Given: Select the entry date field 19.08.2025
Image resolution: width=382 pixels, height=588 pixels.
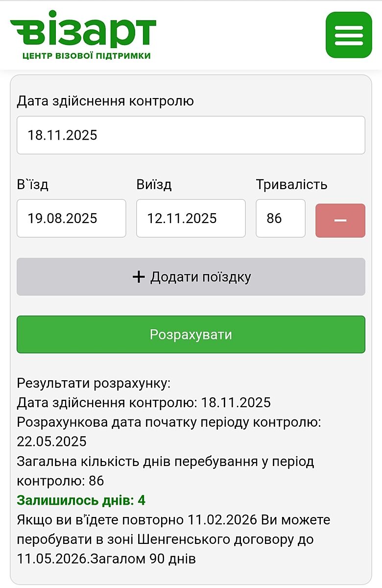Looking at the screenshot, I should click(x=71, y=218).
